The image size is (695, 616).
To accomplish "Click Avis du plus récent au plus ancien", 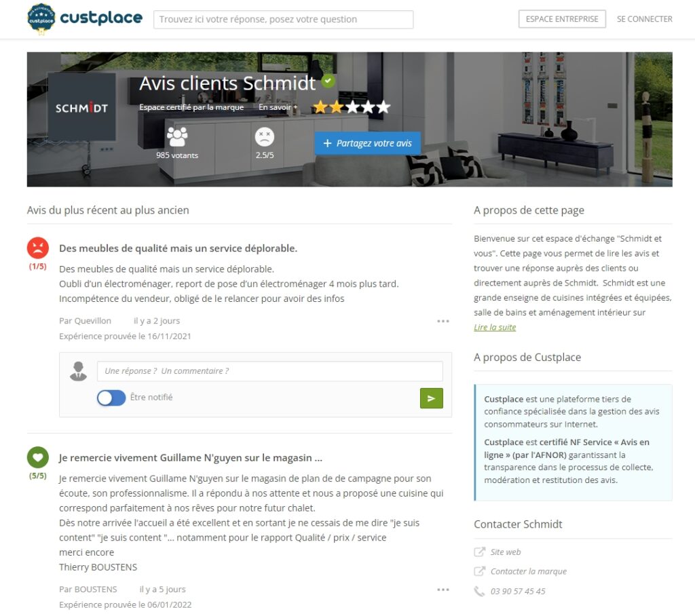I will (x=108, y=210).
